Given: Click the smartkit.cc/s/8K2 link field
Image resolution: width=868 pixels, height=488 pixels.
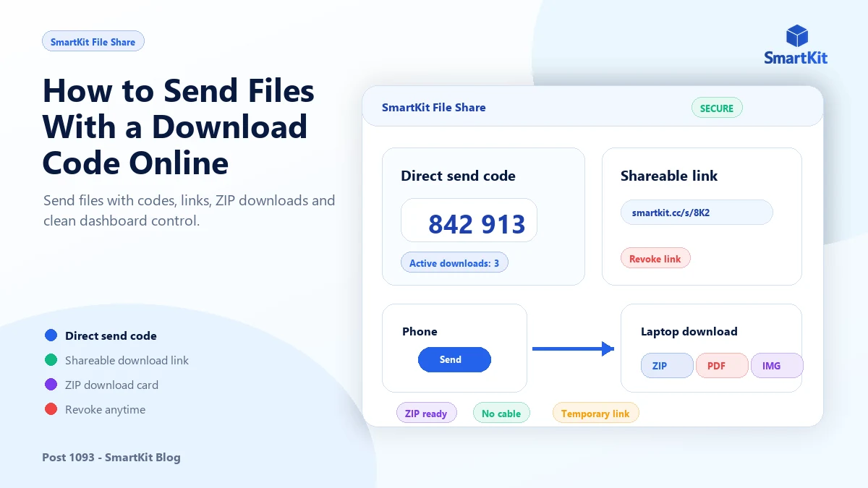Looking at the screenshot, I should pos(697,213).
